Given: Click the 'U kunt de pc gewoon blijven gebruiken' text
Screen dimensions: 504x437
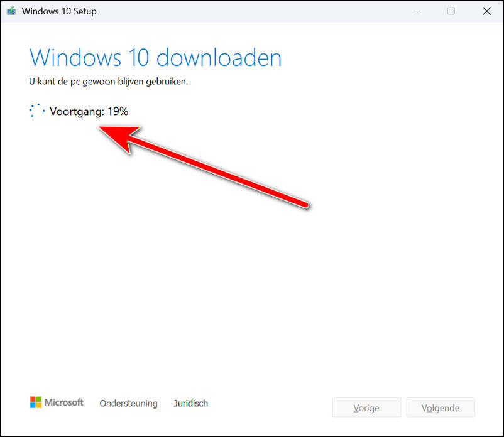Looking at the screenshot, I should [x=108, y=82].
